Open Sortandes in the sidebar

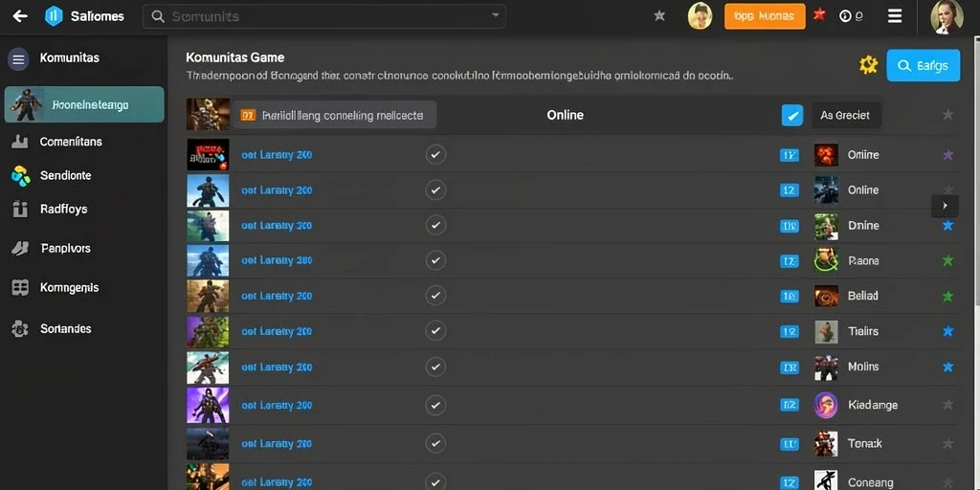coord(66,329)
